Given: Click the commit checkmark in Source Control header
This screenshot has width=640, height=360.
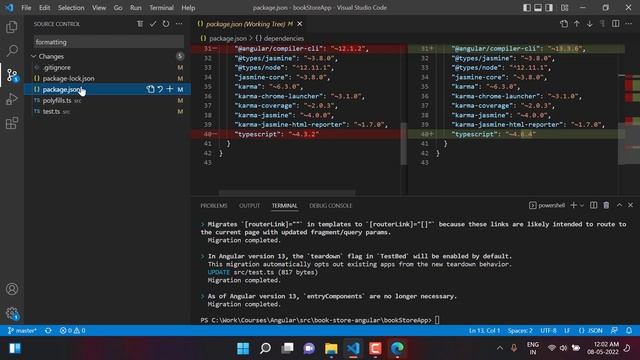Looking at the screenshot, I should click(153, 24).
